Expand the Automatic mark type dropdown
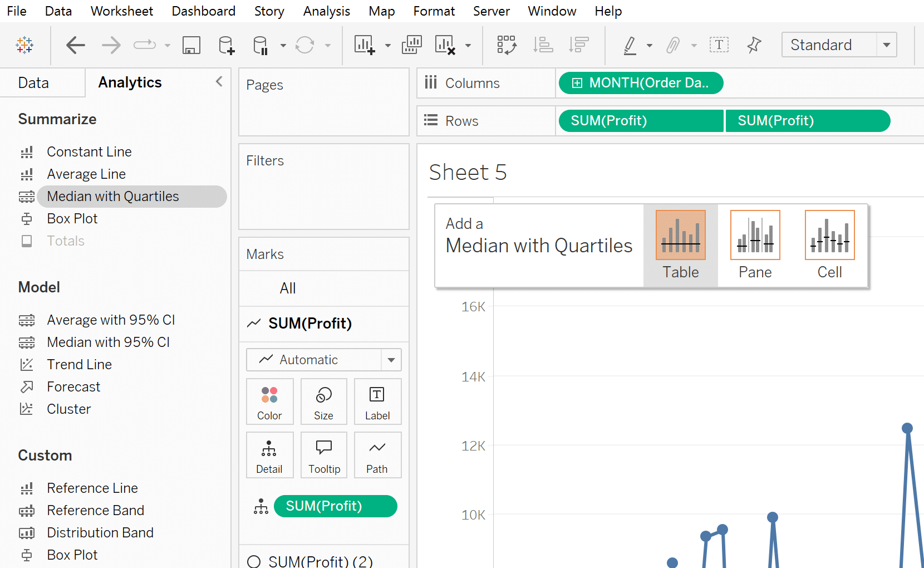Viewport: 924px width, 568px height. [391, 360]
